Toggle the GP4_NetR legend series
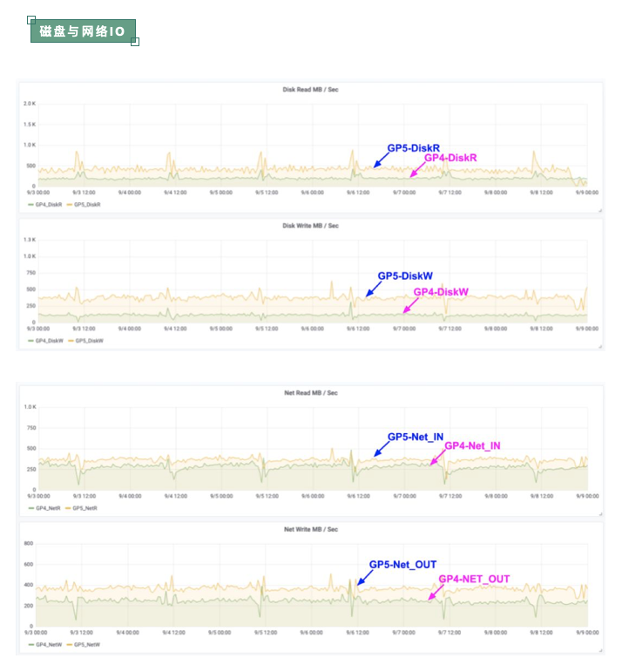The height and width of the screenshot is (672, 629). (48, 508)
